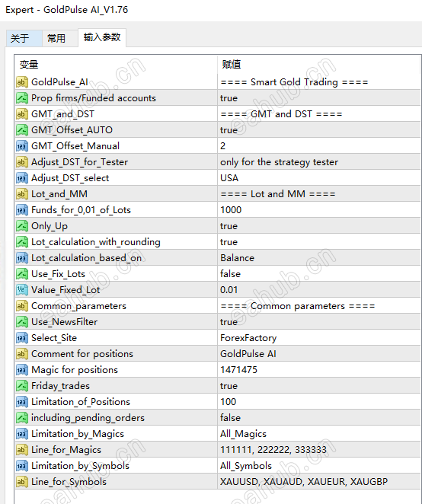Click the Comment for positions string icon
This screenshot has height=504, width=422.
[22, 354]
